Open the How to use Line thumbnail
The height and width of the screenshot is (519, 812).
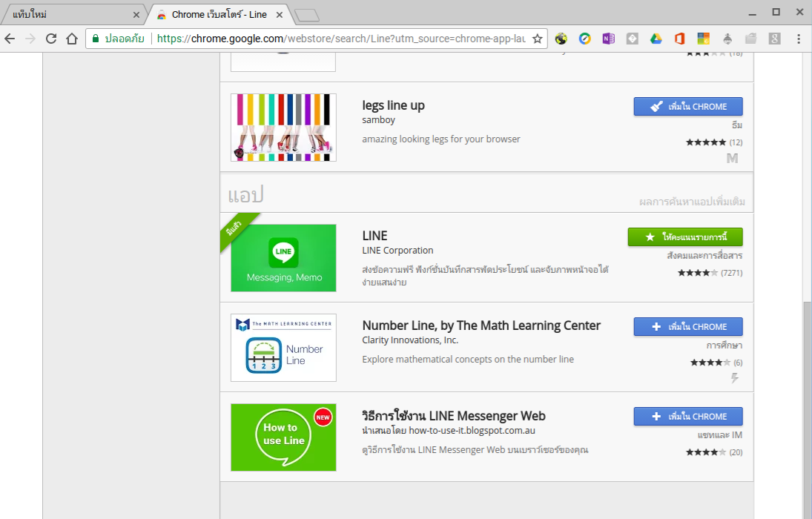283,437
